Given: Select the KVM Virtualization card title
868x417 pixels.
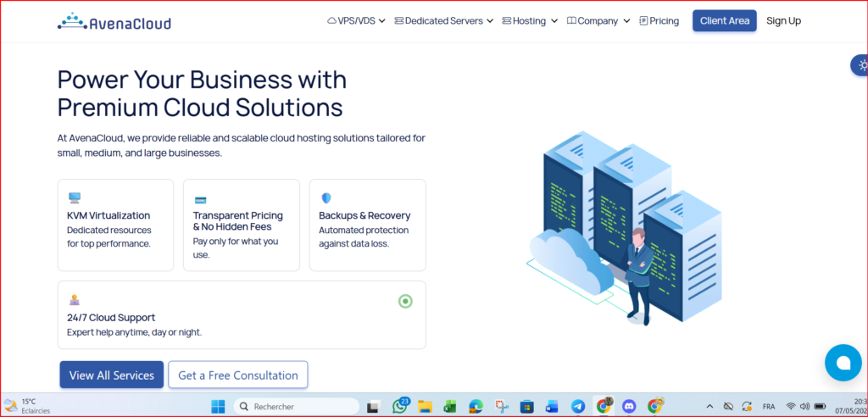Looking at the screenshot, I should coord(108,215).
